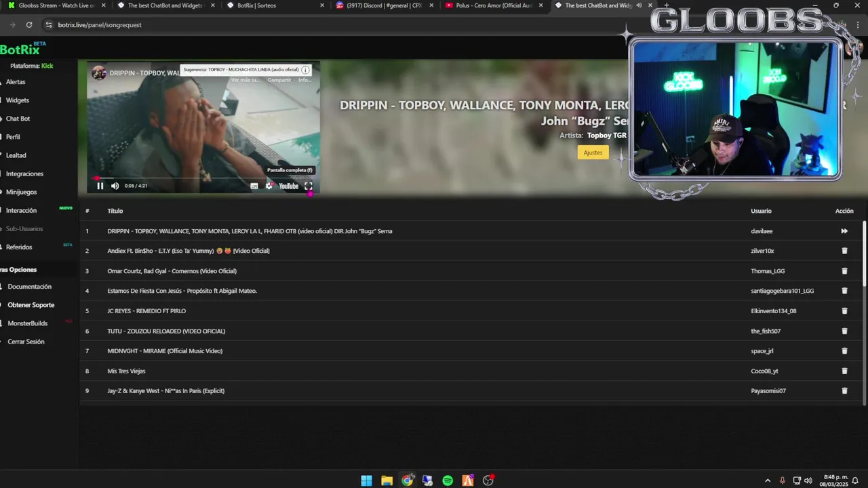Reload the page with refresh button

coord(29,24)
